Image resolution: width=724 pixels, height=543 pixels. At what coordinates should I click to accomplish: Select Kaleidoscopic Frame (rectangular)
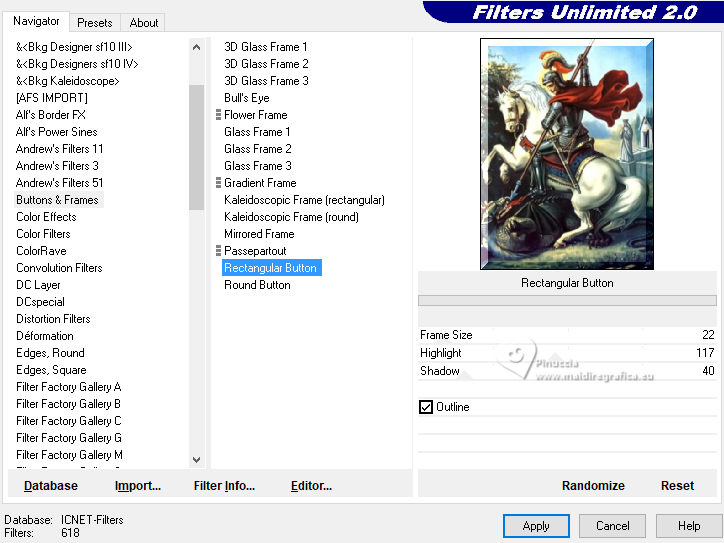304,200
